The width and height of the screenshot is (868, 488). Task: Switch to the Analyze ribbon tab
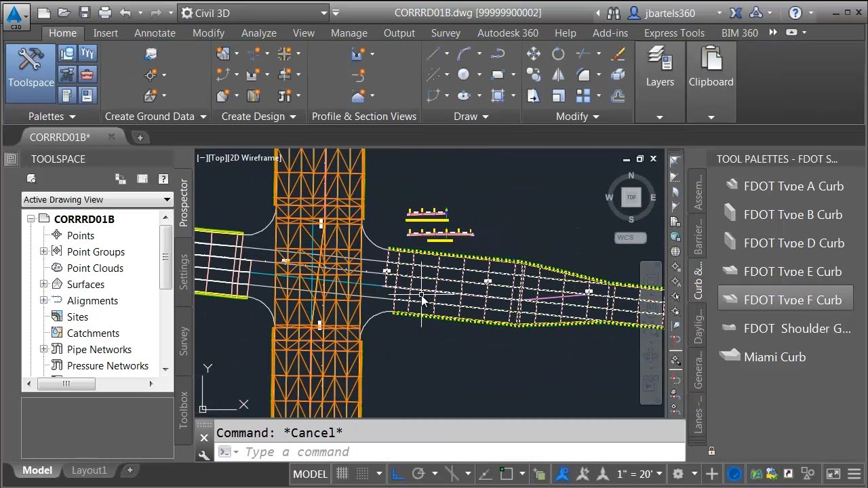click(259, 33)
